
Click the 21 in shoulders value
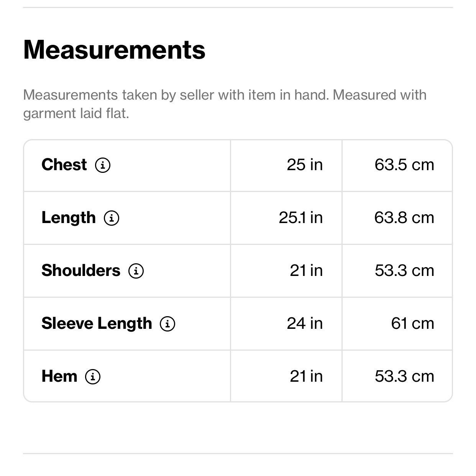pyautogui.click(x=306, y=271)
